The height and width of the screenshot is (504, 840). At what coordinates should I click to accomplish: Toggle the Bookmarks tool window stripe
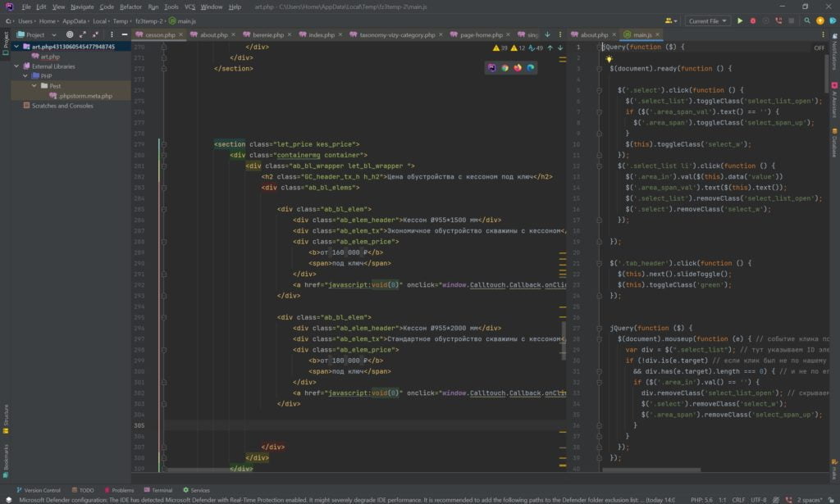(5, 456)
